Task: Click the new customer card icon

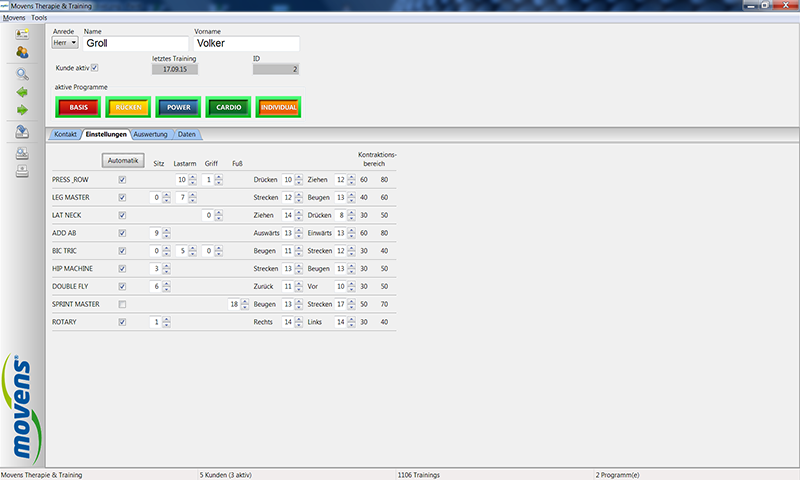Action: 22,33
